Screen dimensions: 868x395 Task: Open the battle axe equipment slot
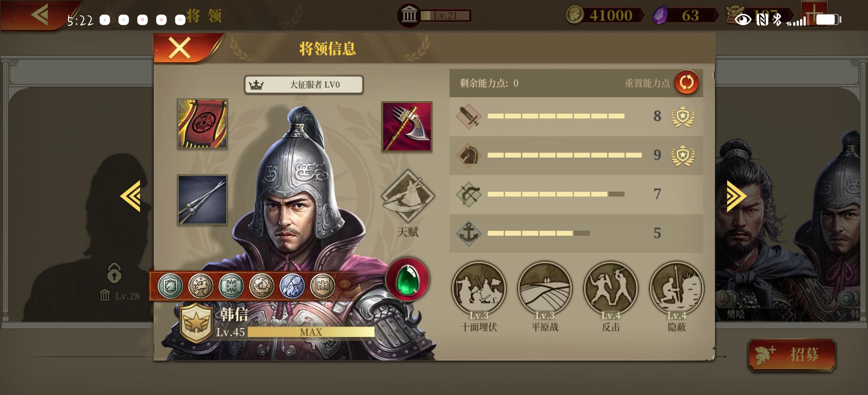tap(407, 126)
